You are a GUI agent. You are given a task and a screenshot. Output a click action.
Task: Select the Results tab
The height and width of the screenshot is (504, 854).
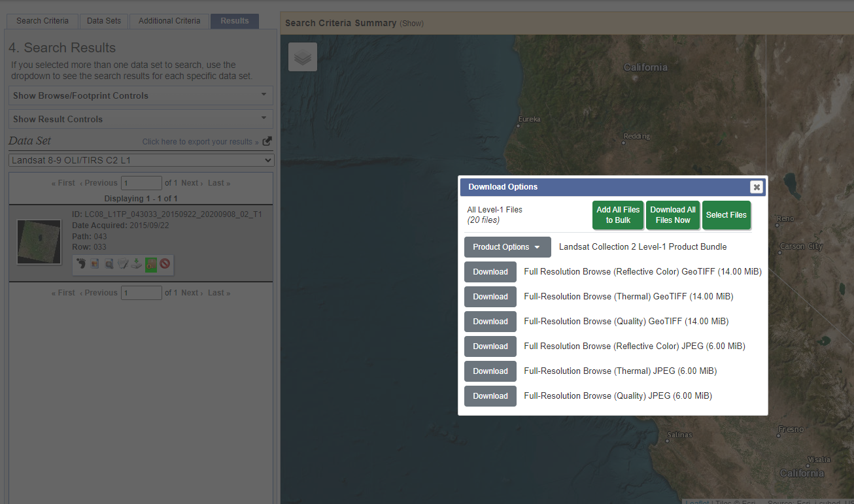coord(235,21)
